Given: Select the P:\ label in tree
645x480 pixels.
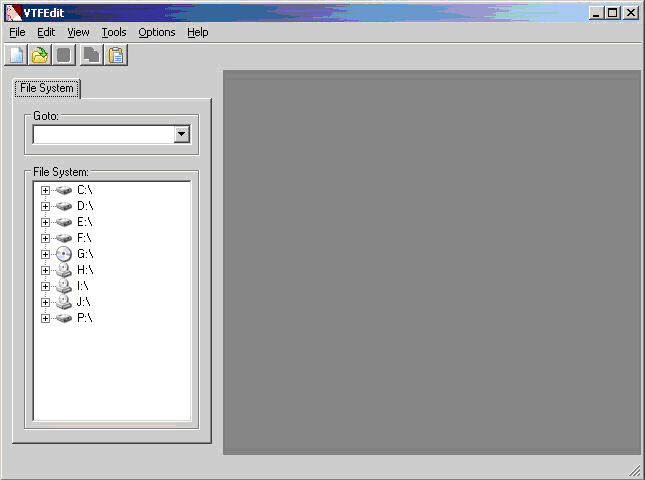Looking at the screenshot, I should pos(85,318).
